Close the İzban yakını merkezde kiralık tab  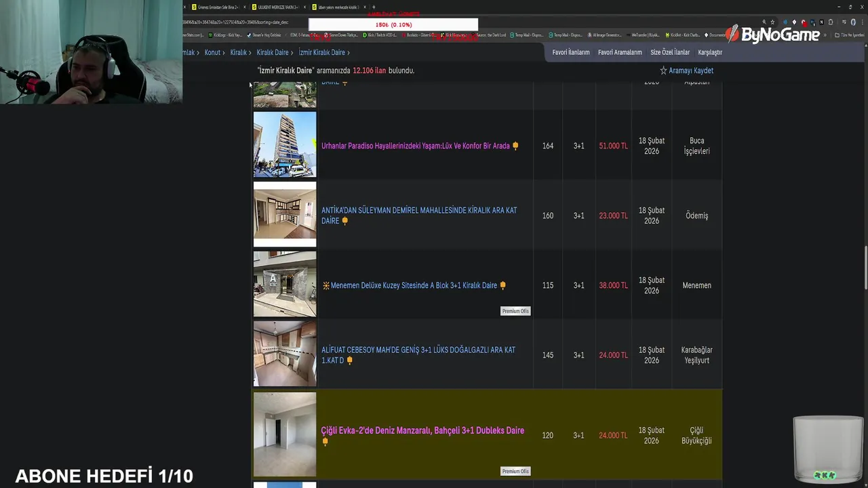tap(365, 7)
